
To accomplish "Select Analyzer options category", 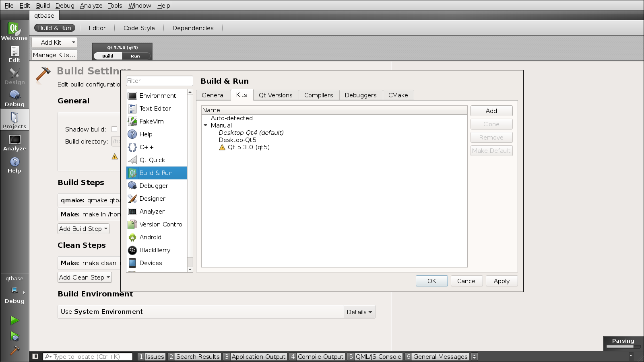I will [x=157, y=212].
